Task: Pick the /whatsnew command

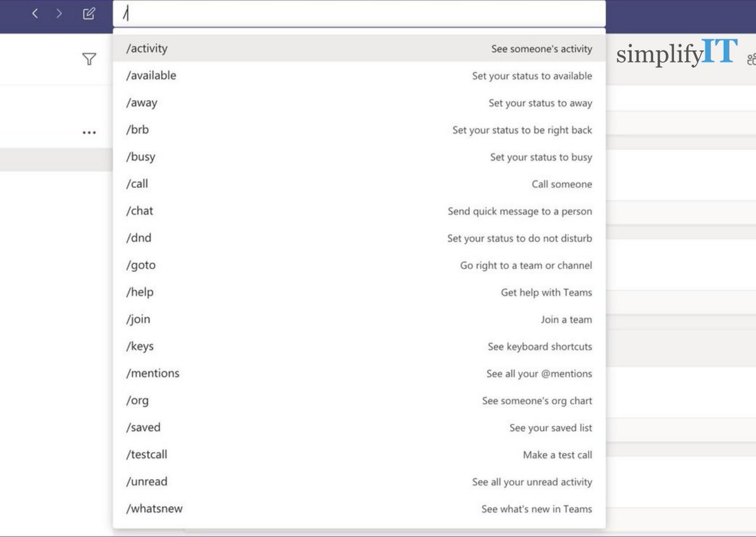Action: click(x=359, y=509)
